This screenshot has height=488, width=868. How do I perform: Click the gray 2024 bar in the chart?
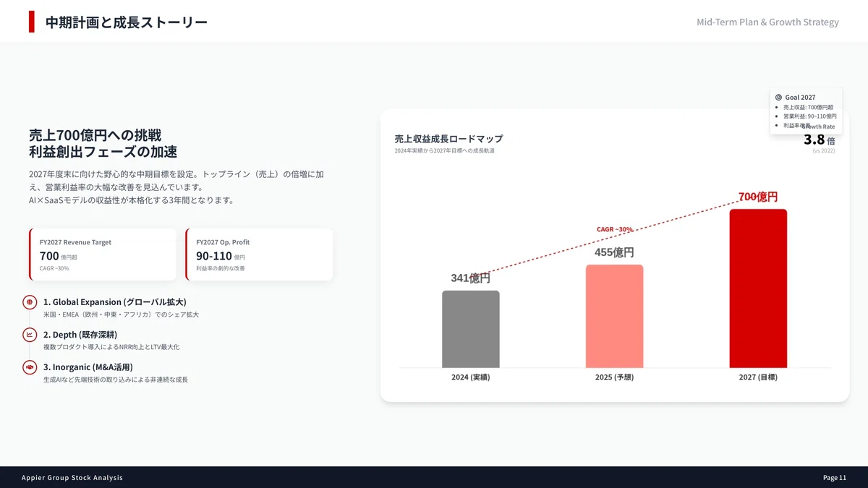(x=471, y=329)
